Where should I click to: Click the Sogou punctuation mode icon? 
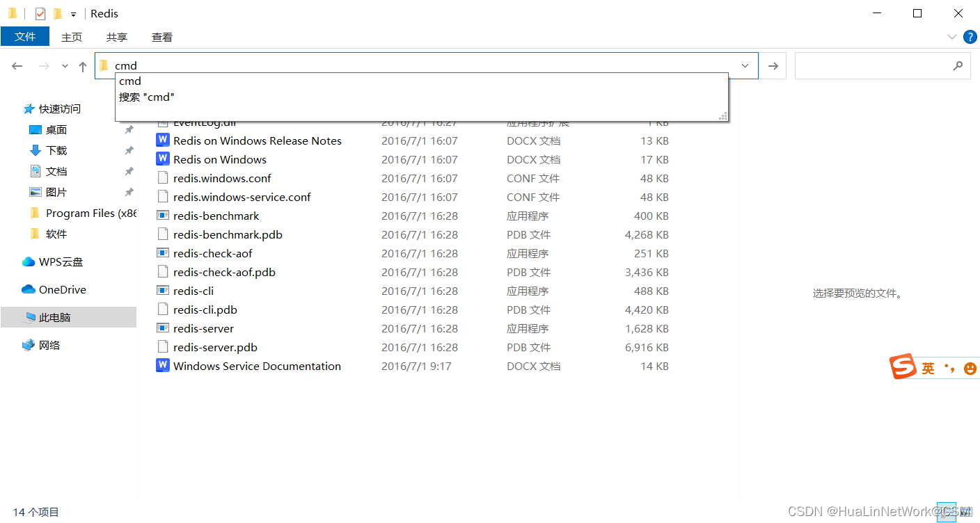(949, 369)
